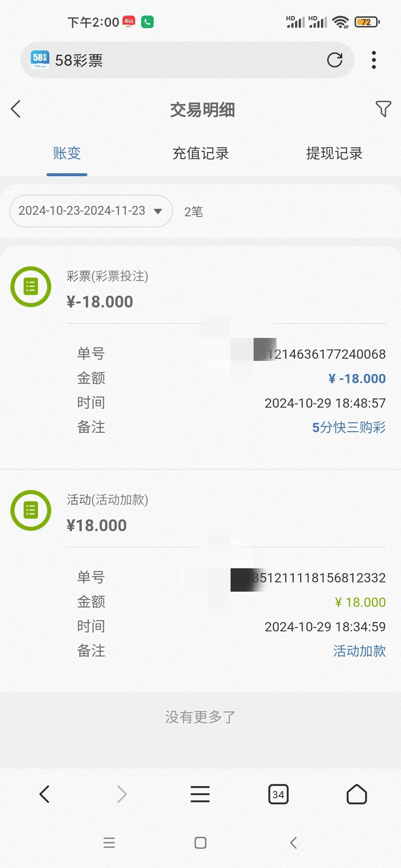Open browser three-dot menu

pyautogui.click(x=374, y=60)
